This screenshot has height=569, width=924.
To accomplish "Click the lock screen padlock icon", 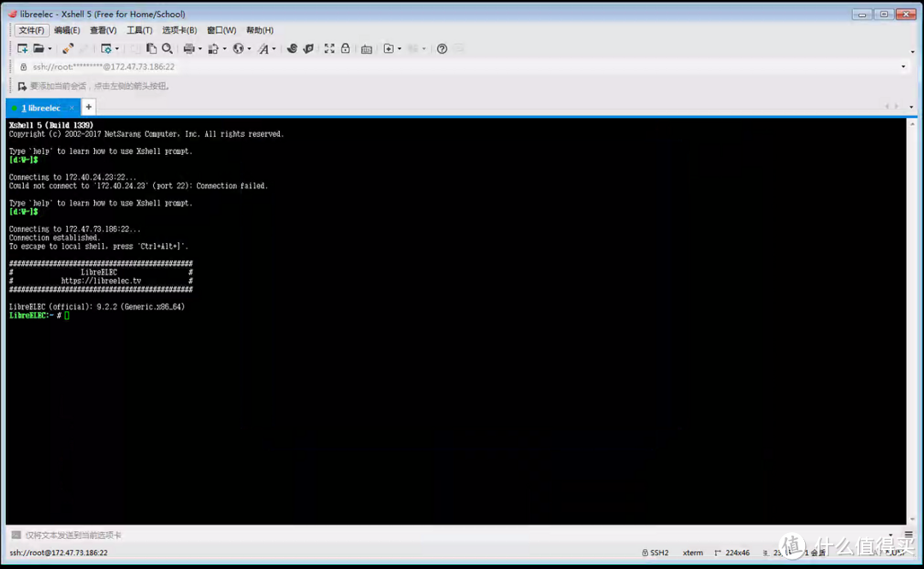I will tap(346, 49).
